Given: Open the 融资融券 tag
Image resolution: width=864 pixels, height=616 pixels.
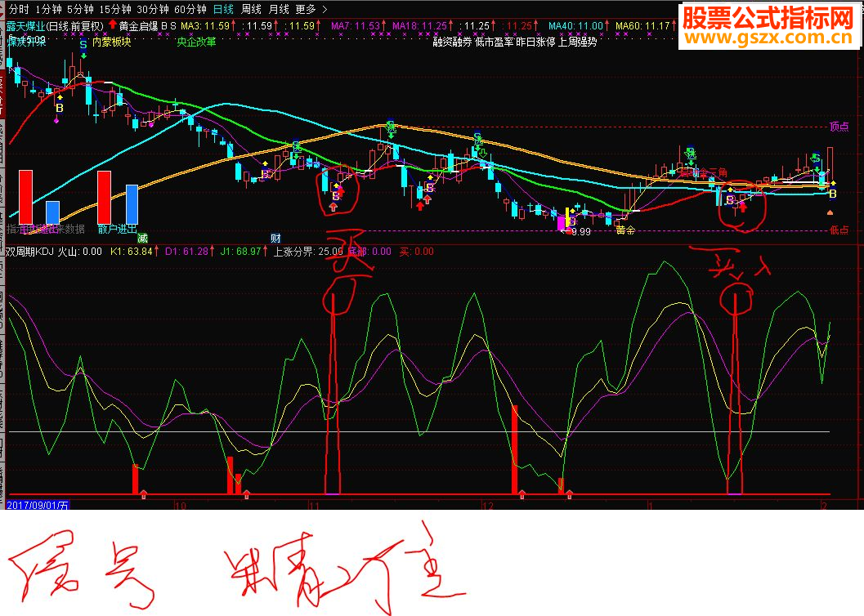Looking at the screenshot, I should click(x=452, y=42).
